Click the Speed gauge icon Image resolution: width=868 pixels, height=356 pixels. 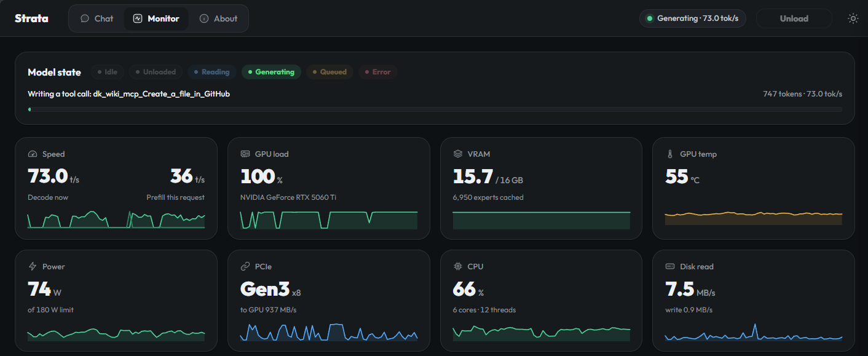click(x=33, y=154)
